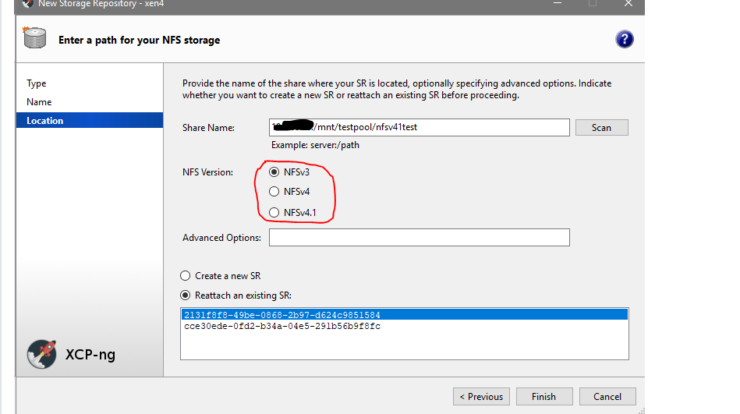Select Create a new SR option
The height and width of the screenshot is (414, 740).
pos(185,275)
